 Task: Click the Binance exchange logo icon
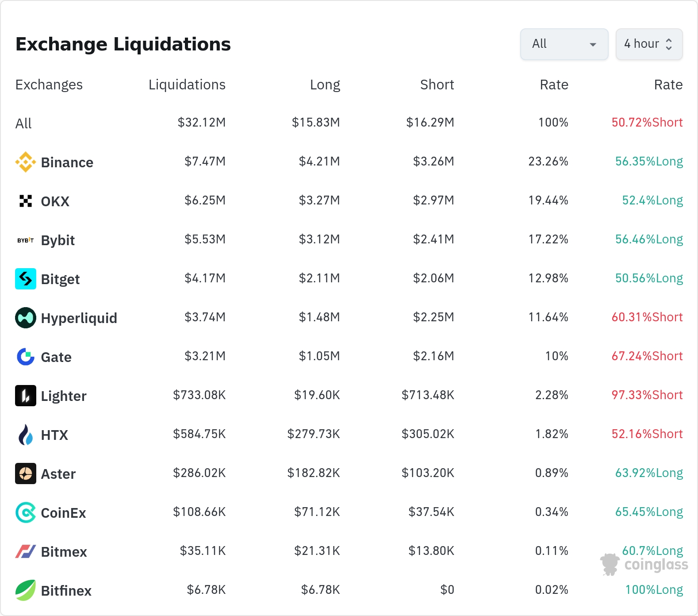click(26, 162)
